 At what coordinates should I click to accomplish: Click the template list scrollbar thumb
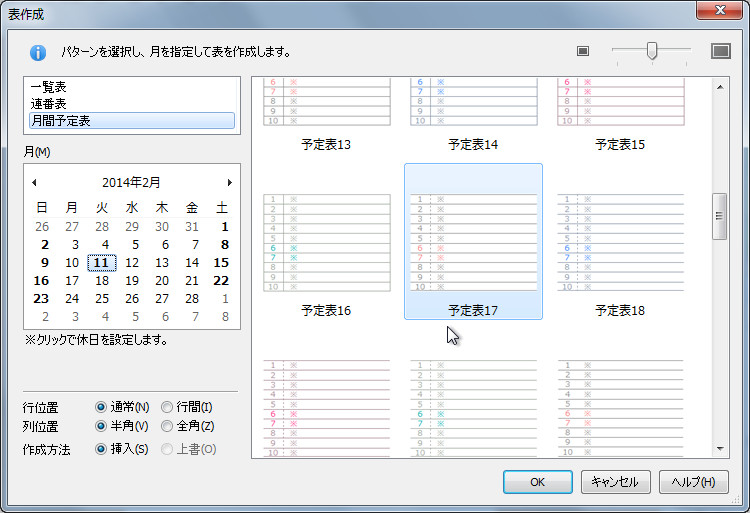[x=719, y=216]
